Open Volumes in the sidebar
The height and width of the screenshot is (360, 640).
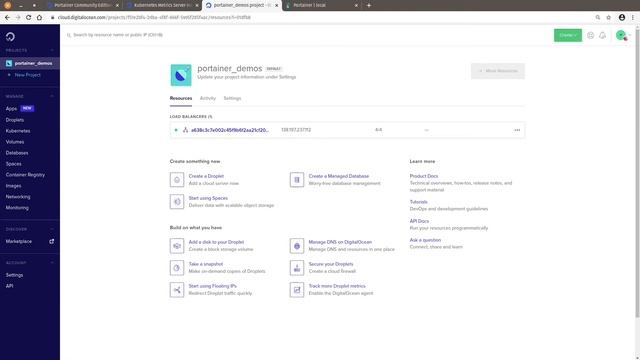[x=15, y=142]
